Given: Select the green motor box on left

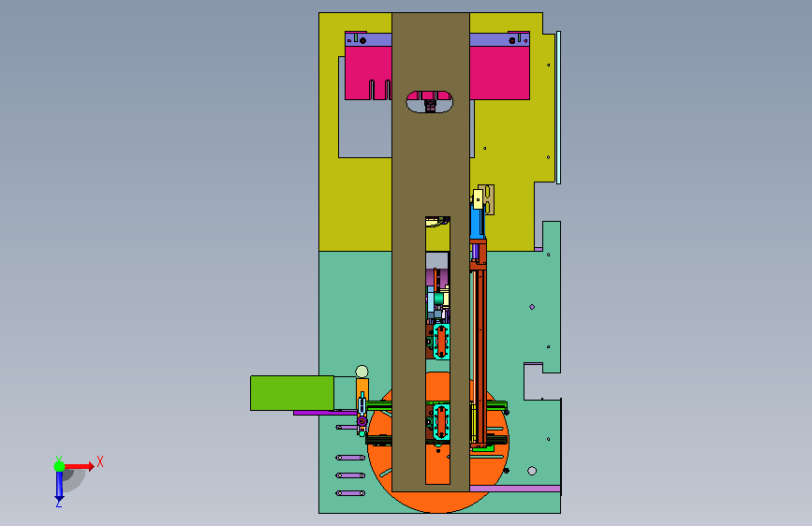Looking at the screenshot, I should [x=292, y=393].
